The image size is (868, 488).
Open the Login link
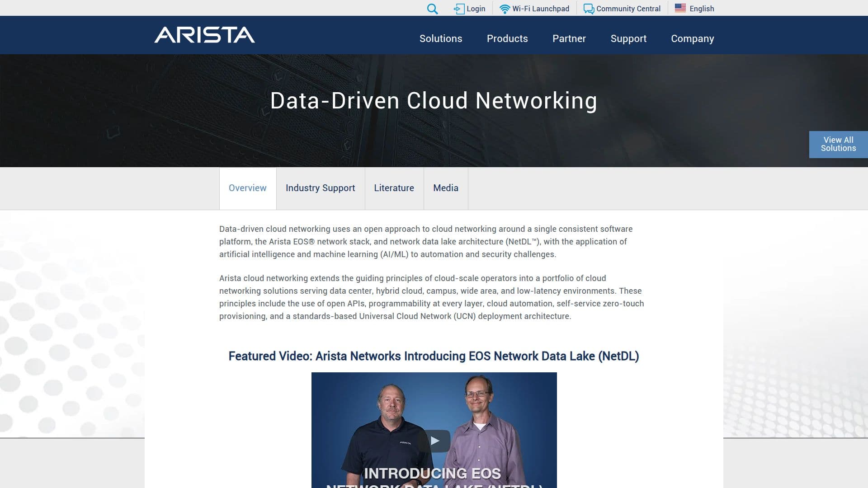click(x=476, y=9)
